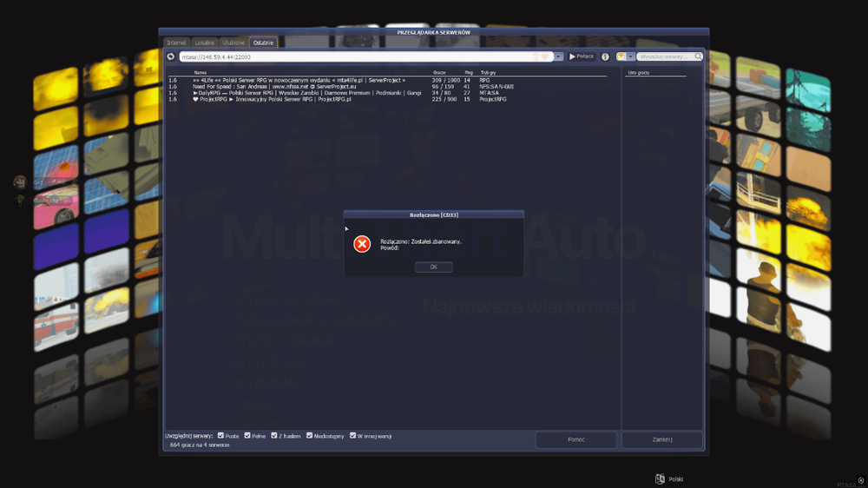Toggle the Pełne servers checkbox
Image resolution: width=868 pixels, height=488 pixels.
pos(247,435)
